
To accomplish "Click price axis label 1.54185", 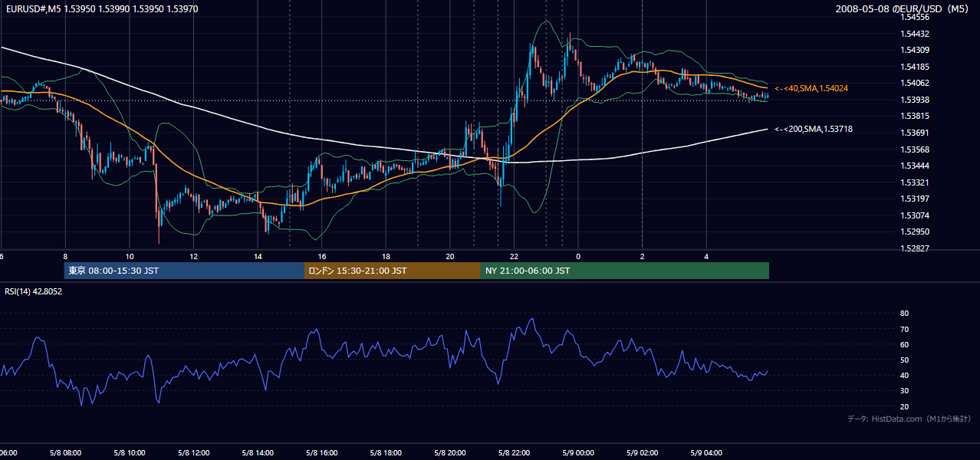I will click(916, 67).
